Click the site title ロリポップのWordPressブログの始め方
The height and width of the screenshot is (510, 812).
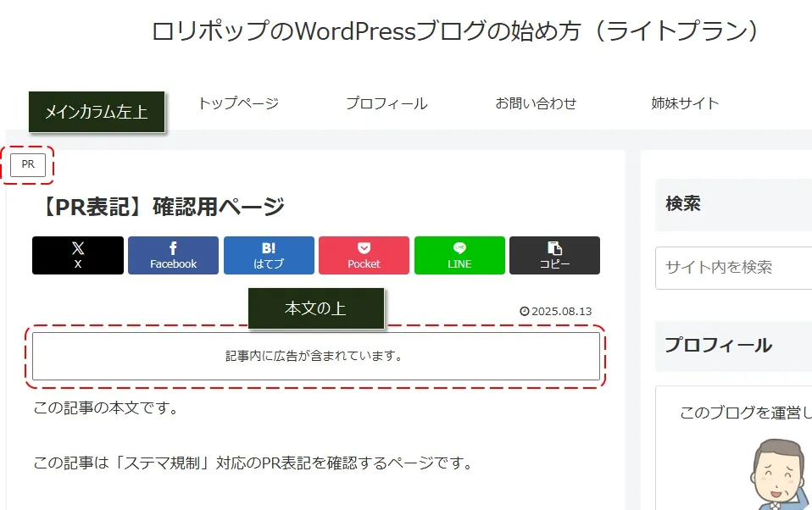(454, 31)
